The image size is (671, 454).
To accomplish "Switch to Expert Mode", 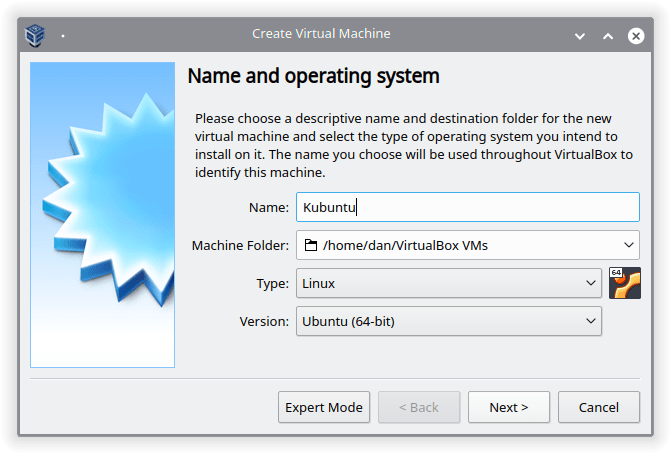I will 324,407.
